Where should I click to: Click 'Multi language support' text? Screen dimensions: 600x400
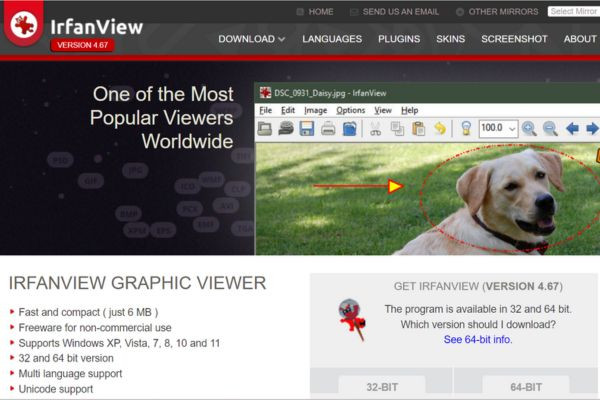[70, 374]
